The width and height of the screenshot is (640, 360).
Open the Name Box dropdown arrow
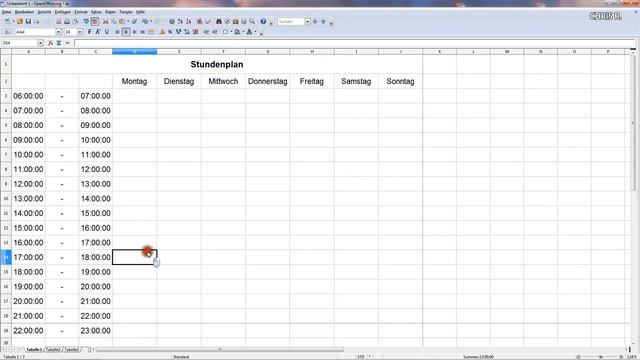click(40, 43)
